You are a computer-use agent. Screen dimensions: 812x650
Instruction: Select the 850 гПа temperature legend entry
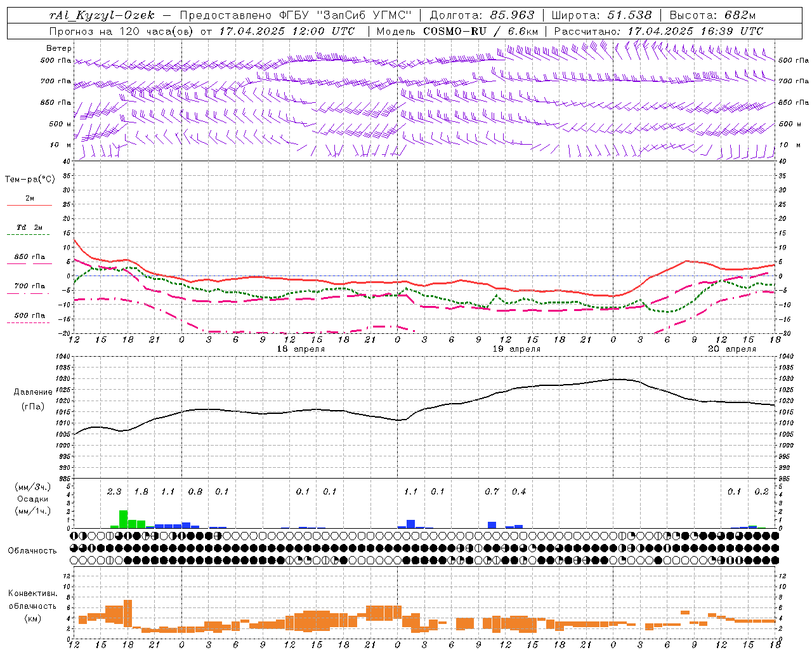click(x=30, y=257)
